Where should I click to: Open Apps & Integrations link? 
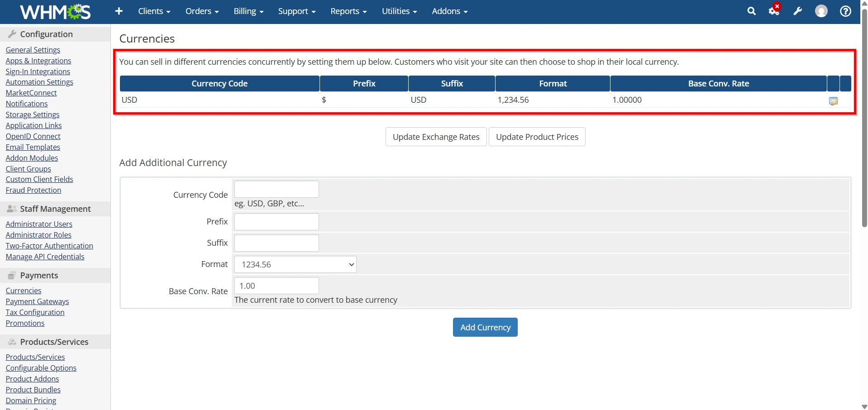tap(38, 61)
